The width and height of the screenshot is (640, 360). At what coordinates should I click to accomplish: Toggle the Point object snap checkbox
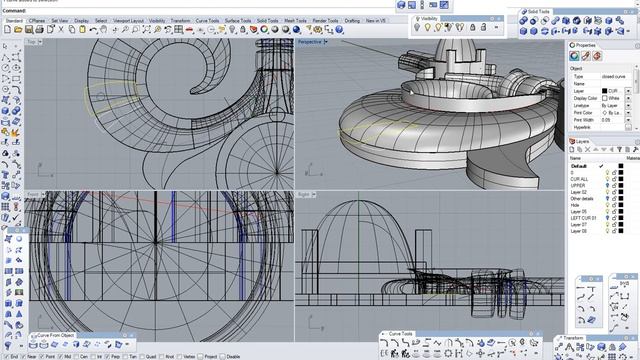pyautogui.click(x=42, y=356)
